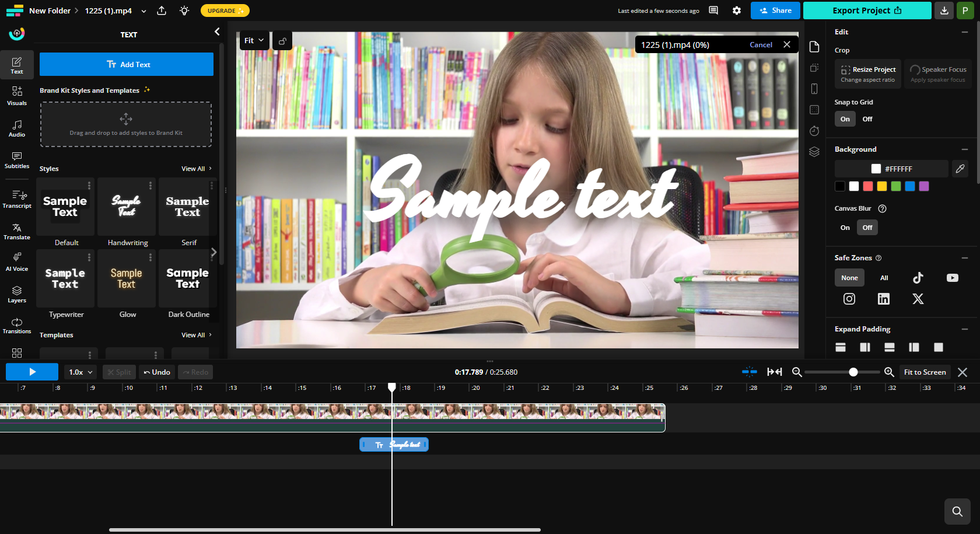Open the page tab in right rail
This screenshot has height=534, width=980.
814,47
